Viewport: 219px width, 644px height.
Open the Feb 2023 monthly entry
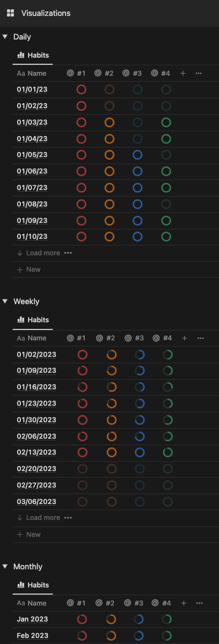[32, 636]
